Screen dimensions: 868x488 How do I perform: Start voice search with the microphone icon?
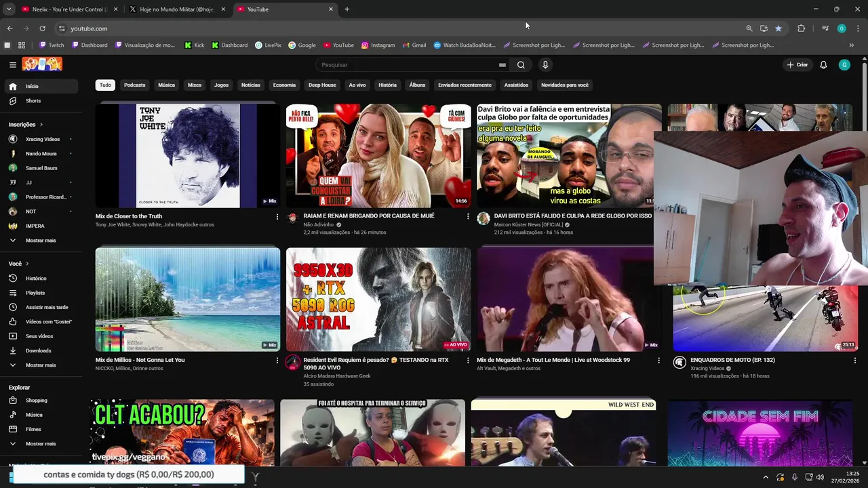coord(545,65)
